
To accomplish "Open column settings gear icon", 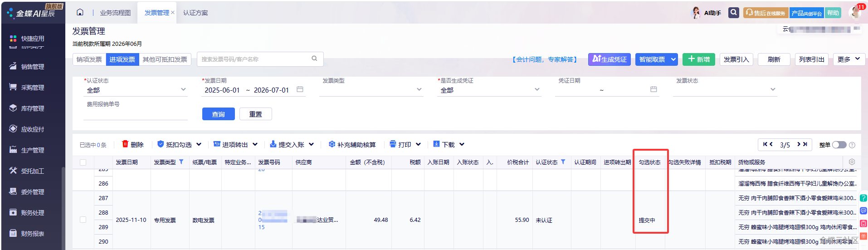I will coord(852,162).
